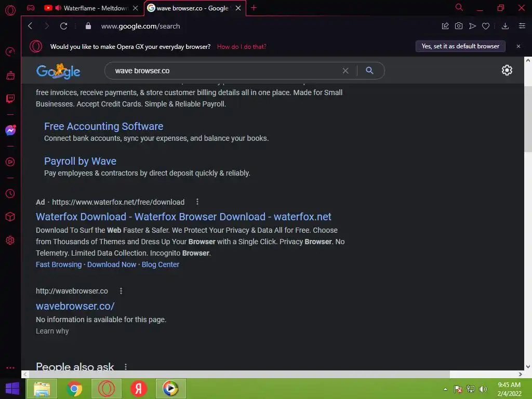Open History clock icon in sidebar
Image resolution: width=532 pixels, height=399 pixels.
(10, 193)
